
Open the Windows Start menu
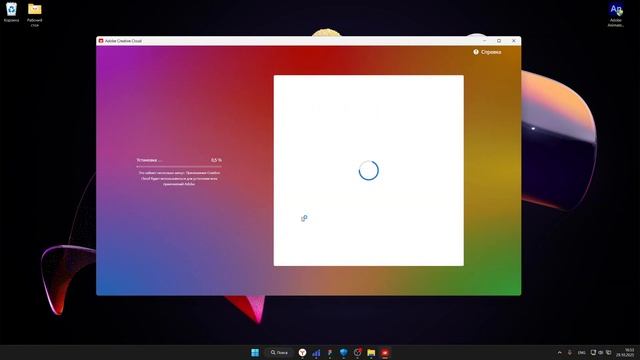point(255,352)
